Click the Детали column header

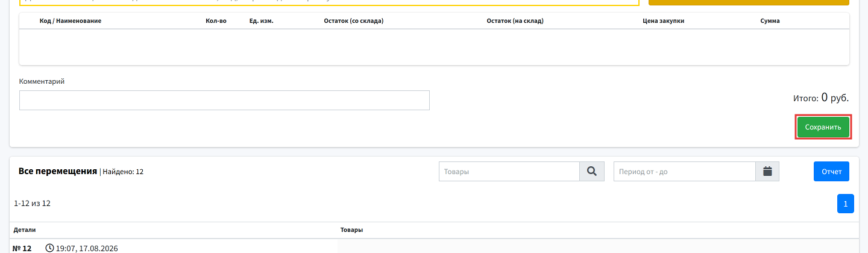pyautogui.click(x=25, y=230)
